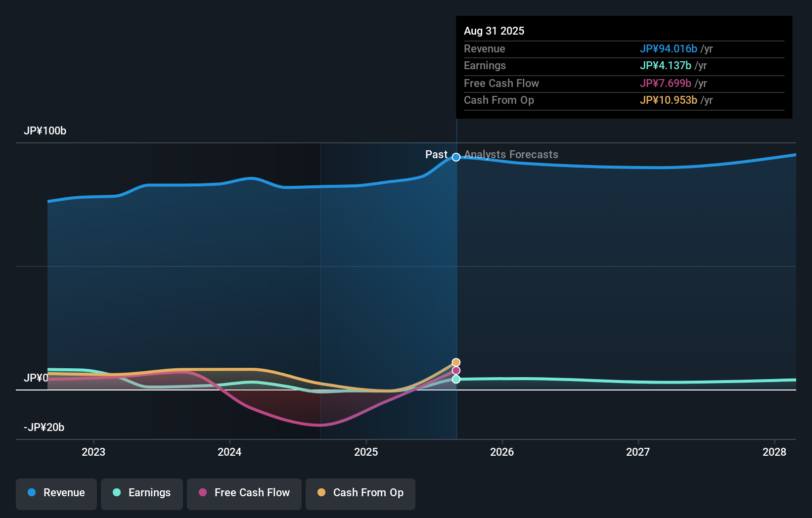The width and height of the screenshot is (812, 518).
Task: Click the Aug 31 2025 tooltip header
Action: tap(494, 31)
